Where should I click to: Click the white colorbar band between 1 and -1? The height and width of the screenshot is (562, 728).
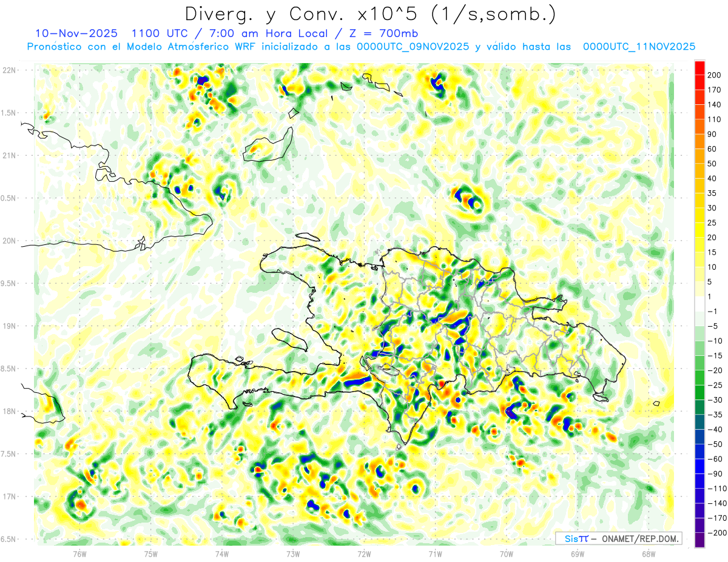tap(699, 304)
